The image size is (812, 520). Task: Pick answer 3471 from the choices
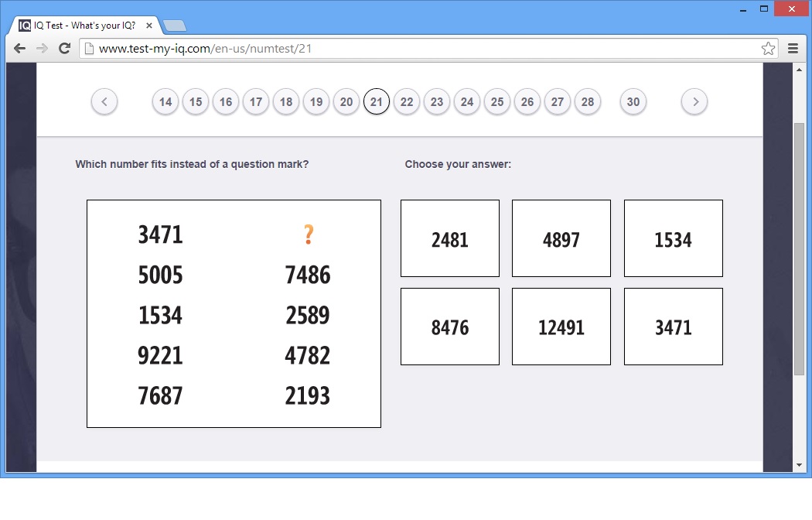click(x=673, y=327)
